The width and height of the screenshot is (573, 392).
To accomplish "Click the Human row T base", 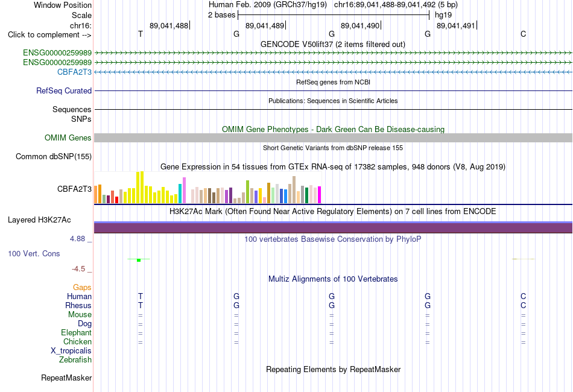I will [x=141, y=296].
